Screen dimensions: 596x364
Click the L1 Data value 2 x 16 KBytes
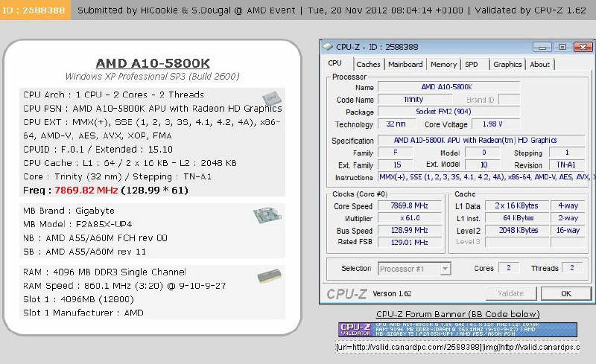(x=517, y=205)
